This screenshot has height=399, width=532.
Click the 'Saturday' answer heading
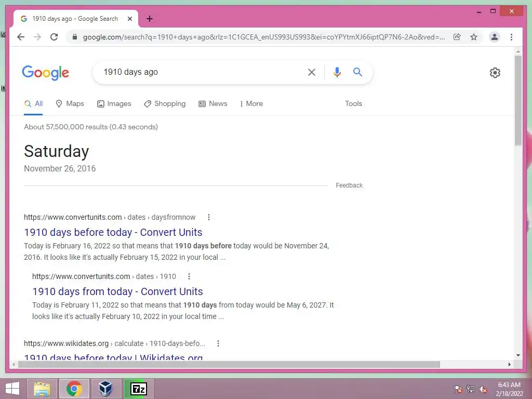(56, 151)
